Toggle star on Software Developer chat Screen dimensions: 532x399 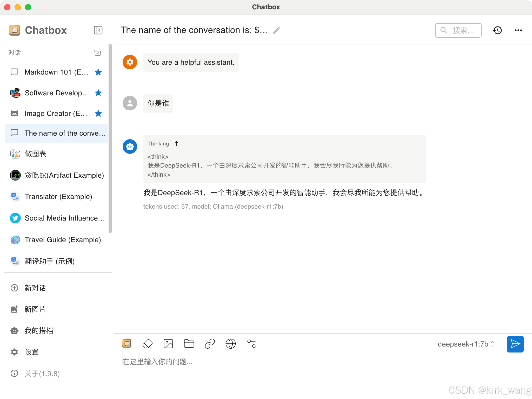[98, 93]
